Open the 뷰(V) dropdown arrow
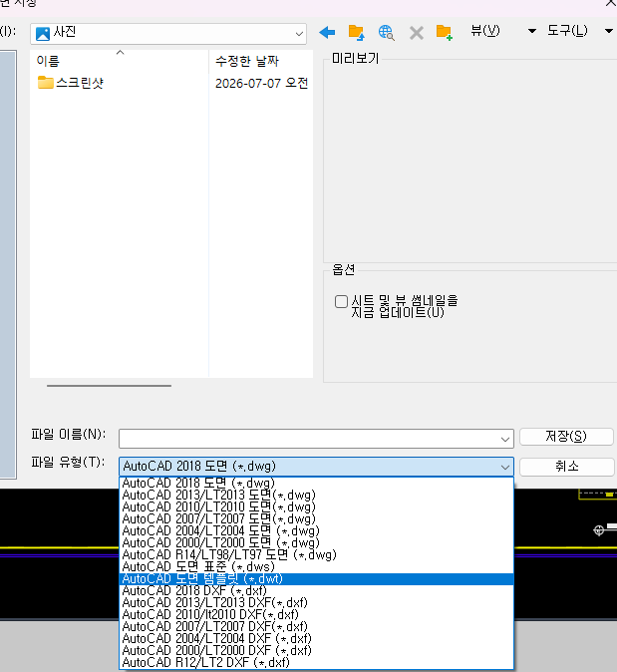617x672 pixels. point(531,31)
